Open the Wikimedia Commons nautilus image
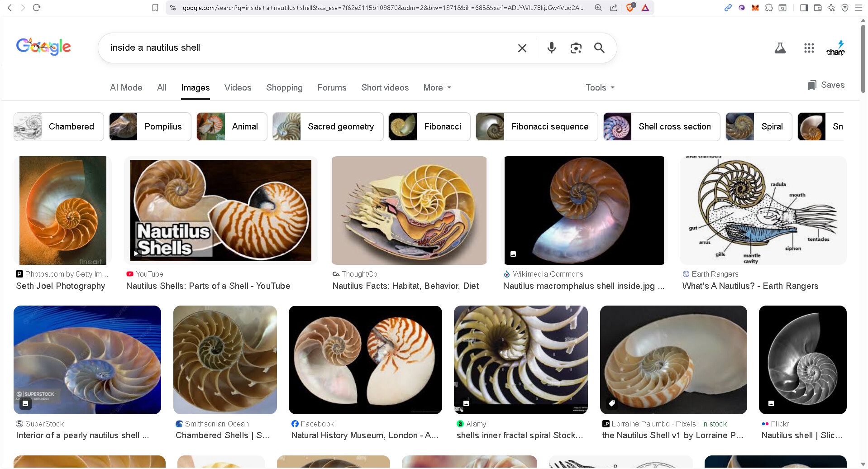The image size is (868, 469). 584,211
